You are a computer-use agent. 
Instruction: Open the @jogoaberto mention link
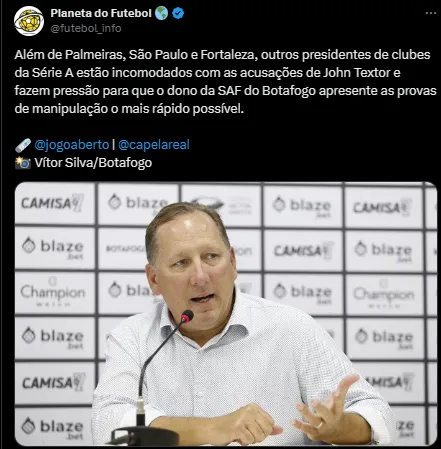click(x=72, y=145)
